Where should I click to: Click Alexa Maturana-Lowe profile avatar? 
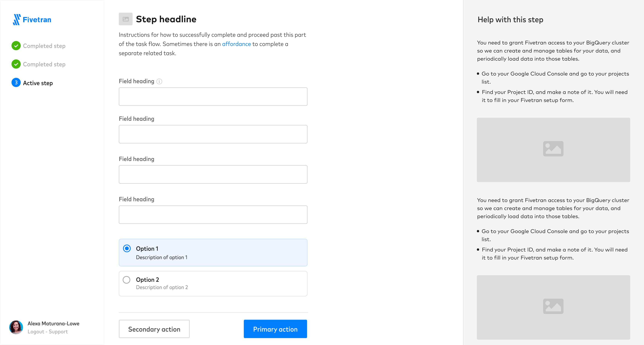point(16,327)
